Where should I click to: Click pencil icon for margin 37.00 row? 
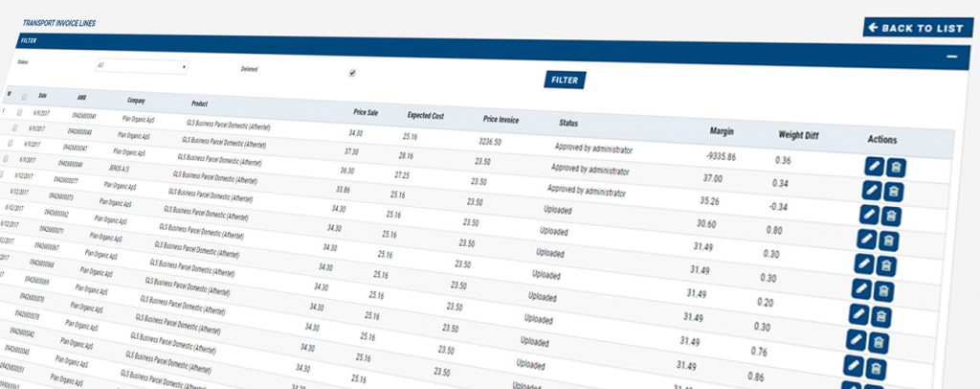click(x=870, y=191)
